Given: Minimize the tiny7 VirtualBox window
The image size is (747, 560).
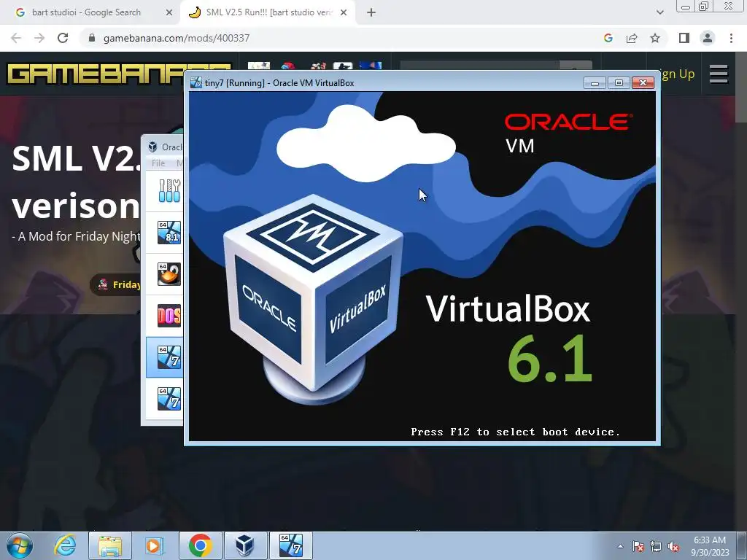Looking at the screenshot, I should (595, 83).
